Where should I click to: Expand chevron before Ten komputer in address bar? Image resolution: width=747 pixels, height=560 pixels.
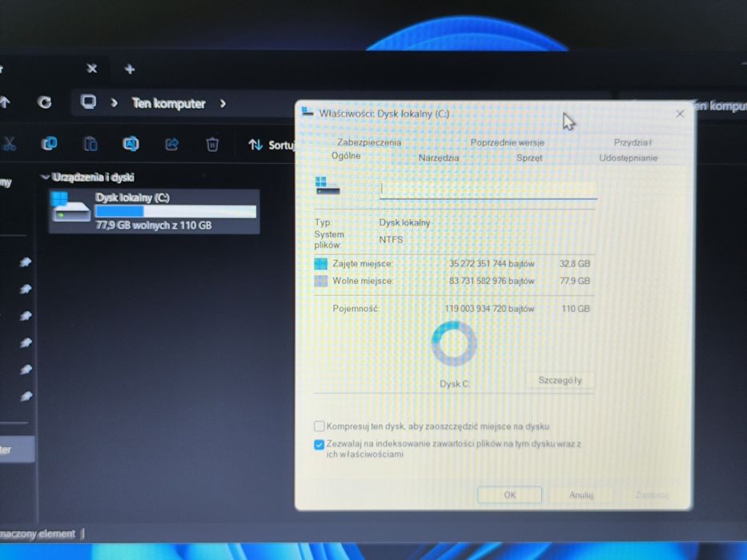114,103
